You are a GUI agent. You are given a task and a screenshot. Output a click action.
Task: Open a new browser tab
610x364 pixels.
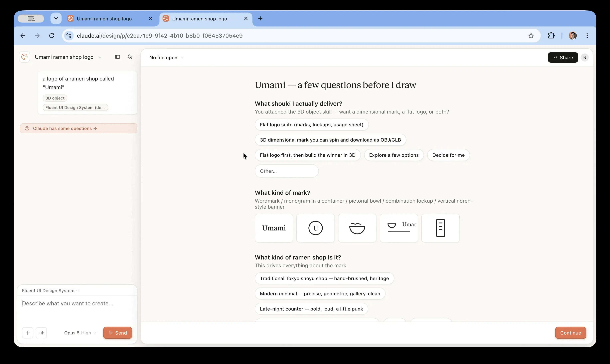click(x=260, y=19)
